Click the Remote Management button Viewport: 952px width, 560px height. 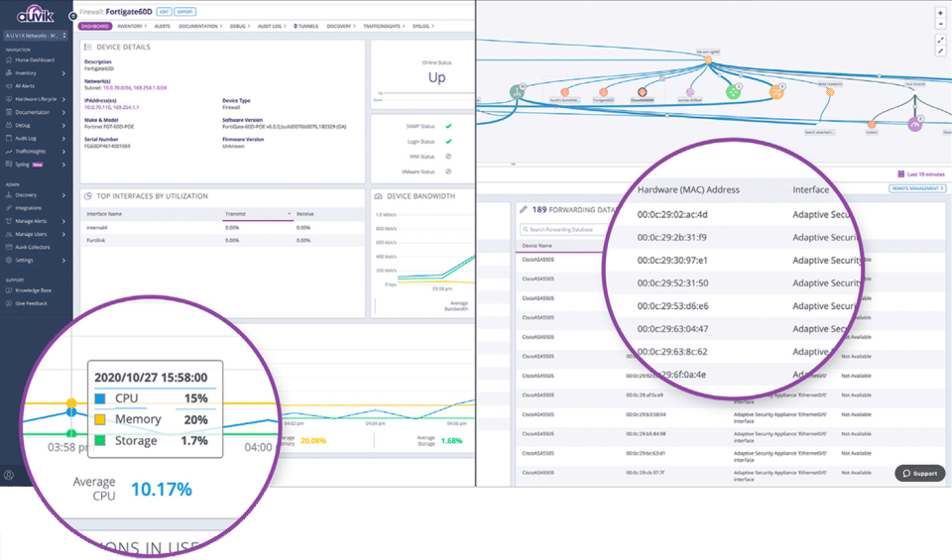pos(917,188)
